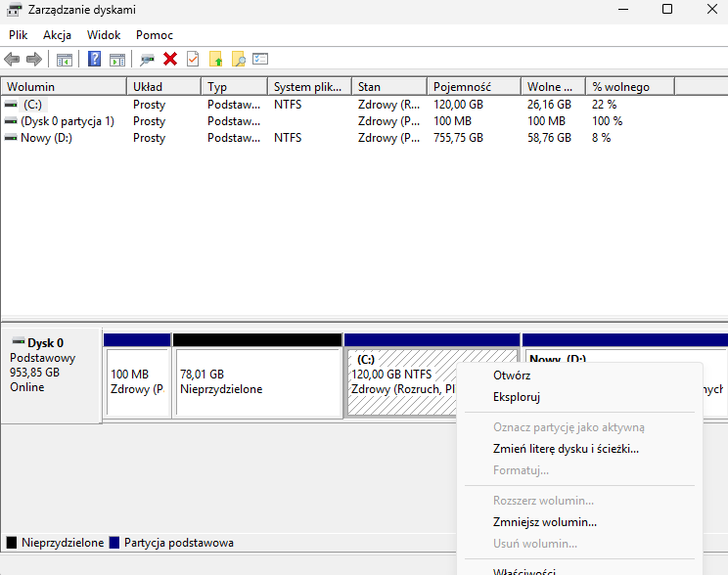
Task: Click the drive icon of Nowy (D:)
Action: [x=11, y=138]
